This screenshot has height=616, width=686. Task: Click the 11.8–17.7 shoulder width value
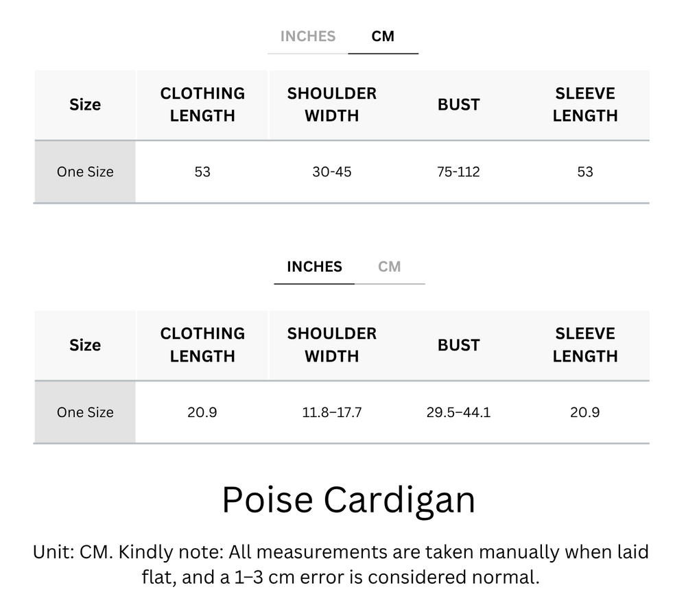coord(331,412)
